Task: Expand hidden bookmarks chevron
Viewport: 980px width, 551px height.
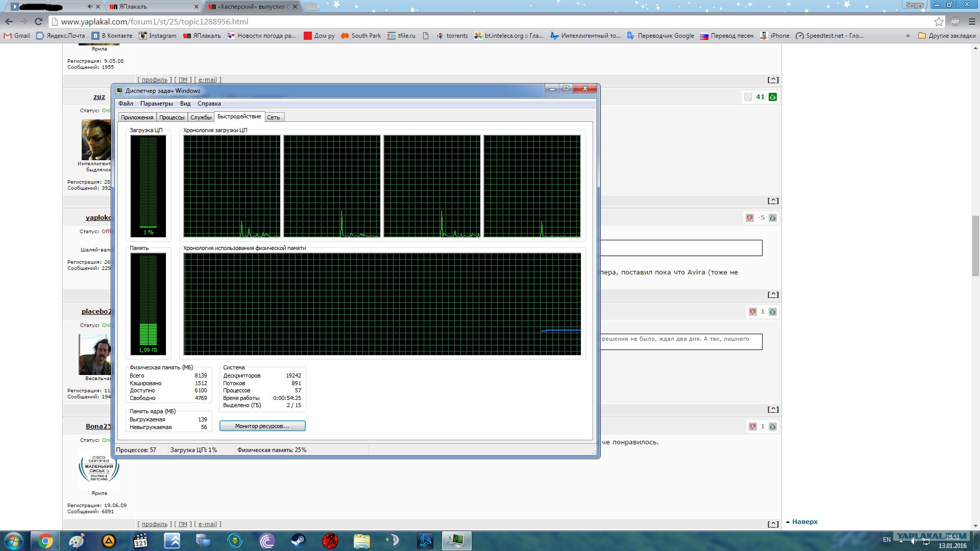Action: coord(908,36)
